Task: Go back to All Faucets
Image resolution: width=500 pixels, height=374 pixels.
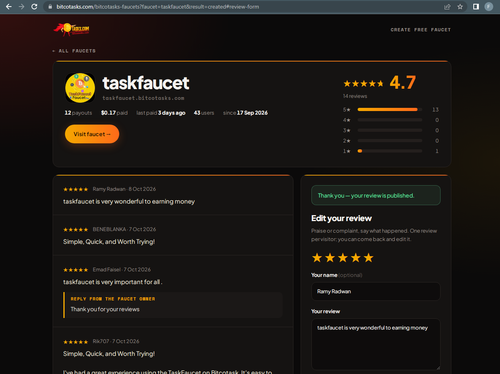Action: click(74, 51)
